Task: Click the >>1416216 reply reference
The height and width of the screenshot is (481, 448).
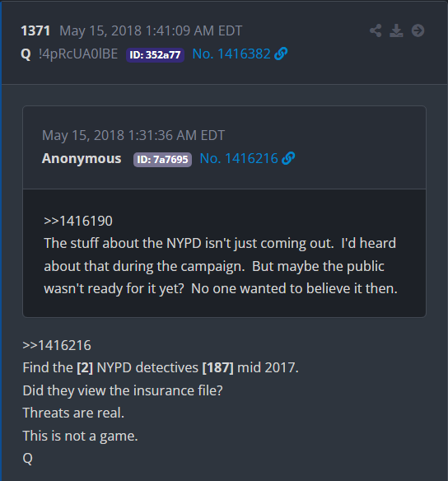Action: (57, 345)
